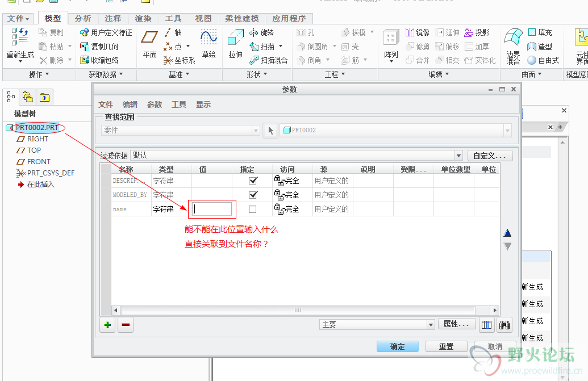Viewport: 588px width, 381px height.
Task: Select 在此插入 in model tree
Action: 40,185
